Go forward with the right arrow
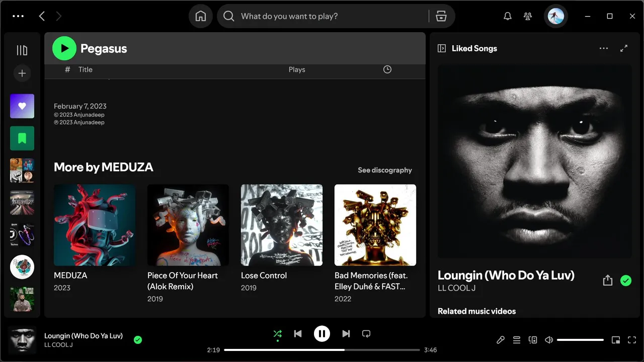The image size is (644, 362). pyautogui.click(x=59, y=16)
